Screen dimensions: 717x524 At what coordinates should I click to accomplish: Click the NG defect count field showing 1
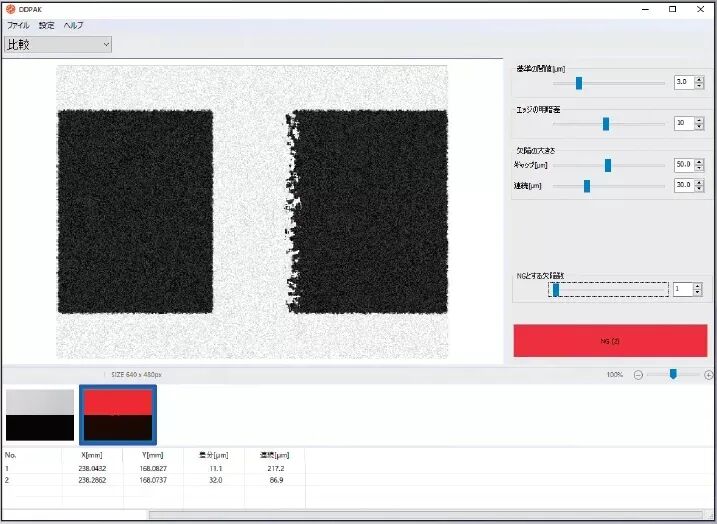683,289
